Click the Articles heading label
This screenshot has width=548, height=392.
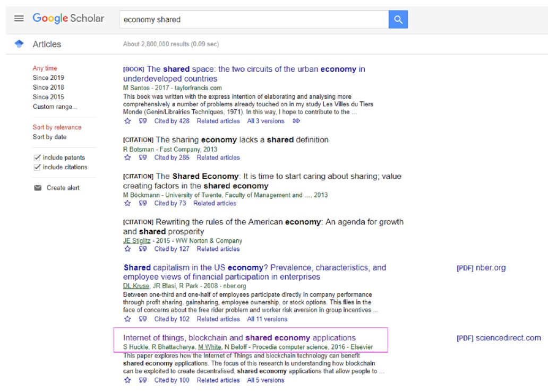click(47, 45)
